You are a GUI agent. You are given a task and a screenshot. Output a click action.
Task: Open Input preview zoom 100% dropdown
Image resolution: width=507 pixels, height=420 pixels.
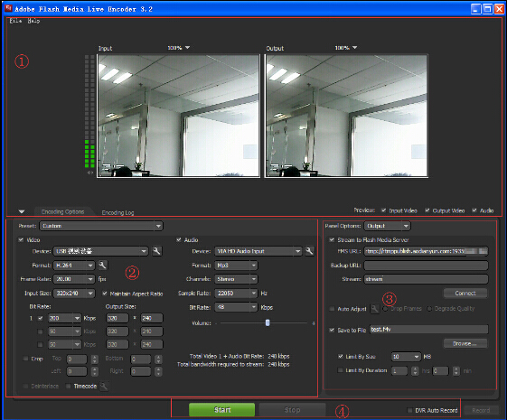pos(179,48)
